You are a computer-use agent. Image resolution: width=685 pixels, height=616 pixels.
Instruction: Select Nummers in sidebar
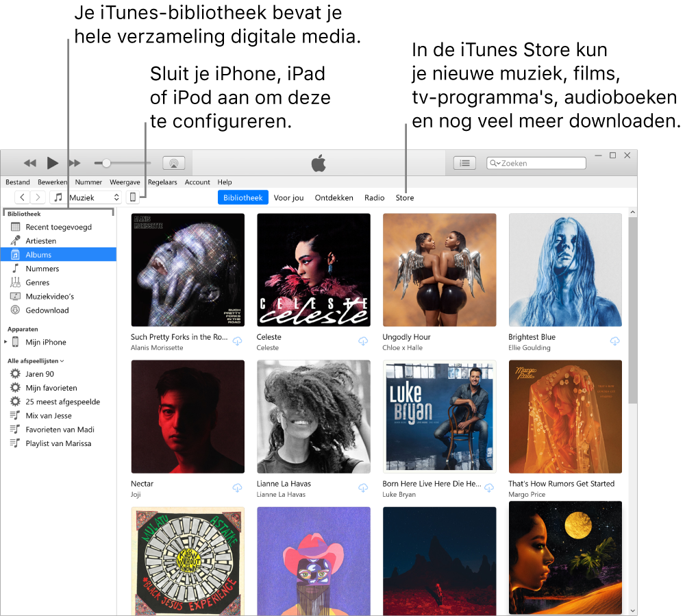pyautogui.click(x=58, y=269)
